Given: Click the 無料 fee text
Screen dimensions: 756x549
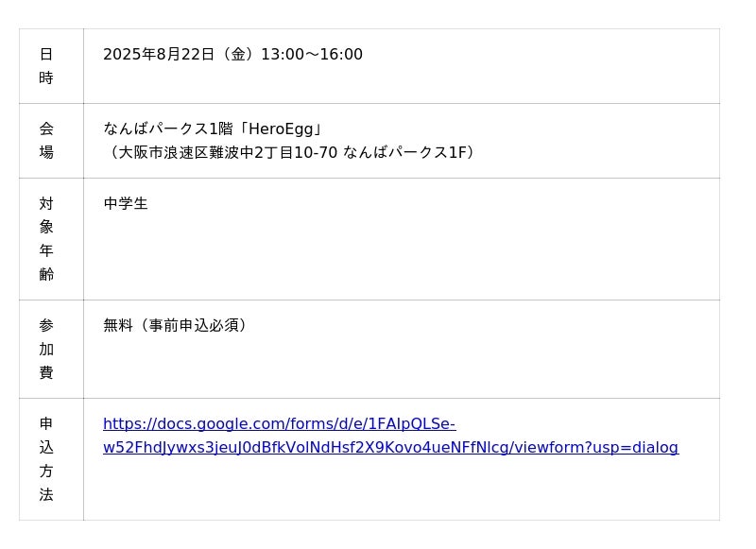Looking at the screenshot, I should click(x=118, y=326).
